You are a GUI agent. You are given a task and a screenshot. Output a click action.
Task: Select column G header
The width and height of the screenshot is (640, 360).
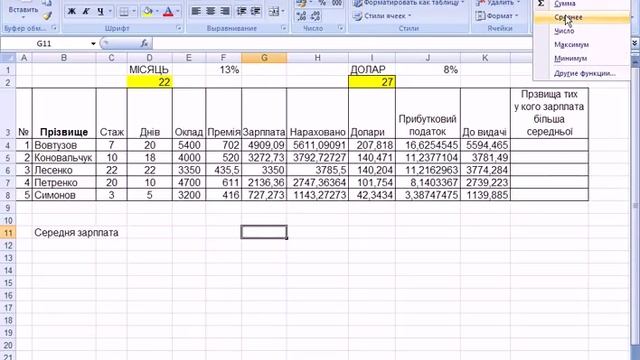tap(264, 58)
